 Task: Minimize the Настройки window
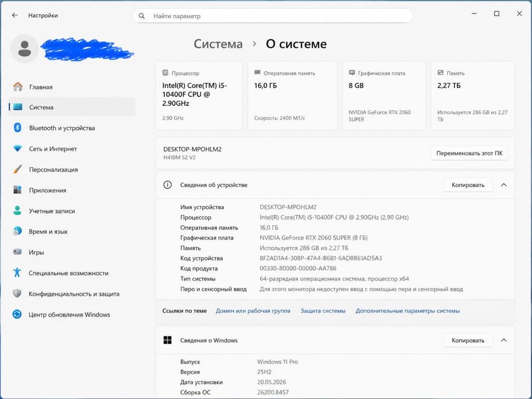[x=474, y=14]
